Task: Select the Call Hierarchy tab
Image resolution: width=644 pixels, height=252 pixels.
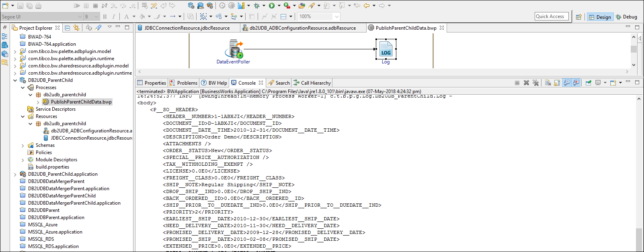Action: tap(312, 83)
